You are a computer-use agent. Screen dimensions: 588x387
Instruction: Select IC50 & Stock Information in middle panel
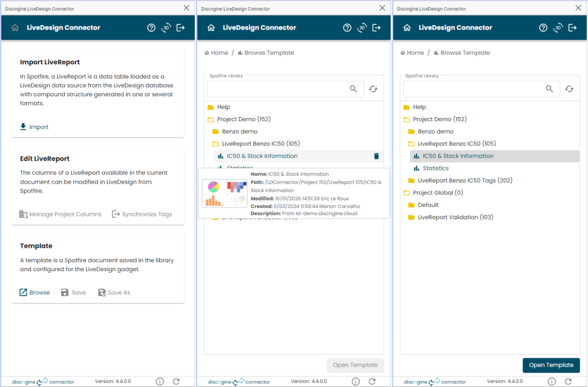click(x=299, y=156)
